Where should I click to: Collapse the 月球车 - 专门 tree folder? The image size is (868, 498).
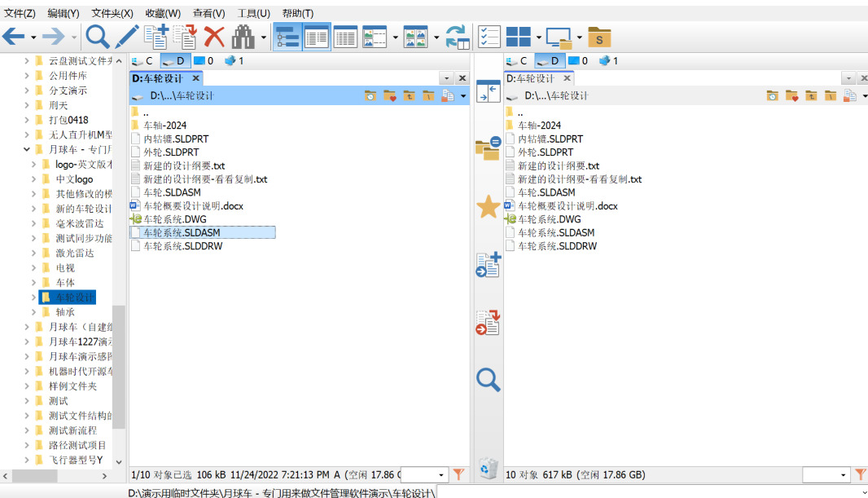click(27, 149)
